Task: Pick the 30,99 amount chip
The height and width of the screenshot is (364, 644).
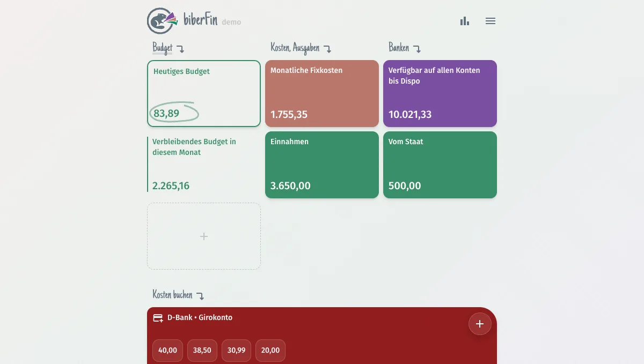Action: [236, 350]
